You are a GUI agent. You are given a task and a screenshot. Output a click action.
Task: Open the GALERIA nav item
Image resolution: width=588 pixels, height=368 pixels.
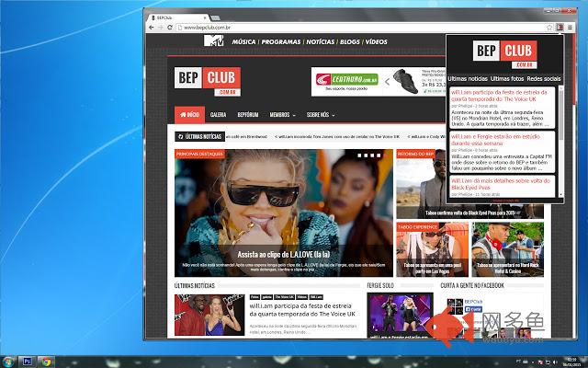(219, 114)
